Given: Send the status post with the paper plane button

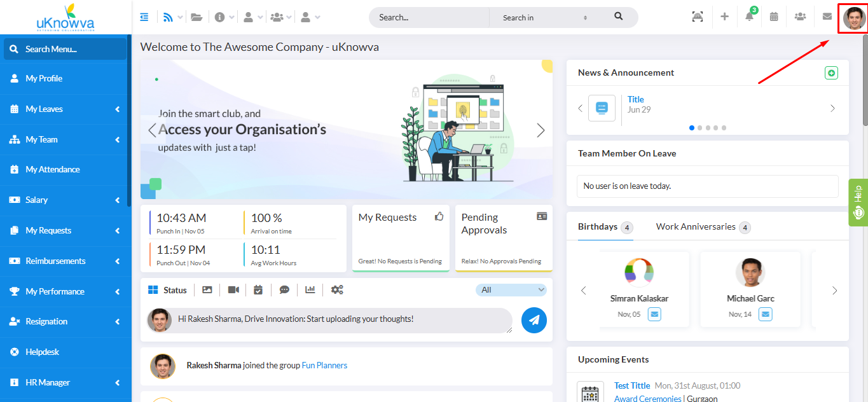Looking at the screenshot, I should [534, 321].
